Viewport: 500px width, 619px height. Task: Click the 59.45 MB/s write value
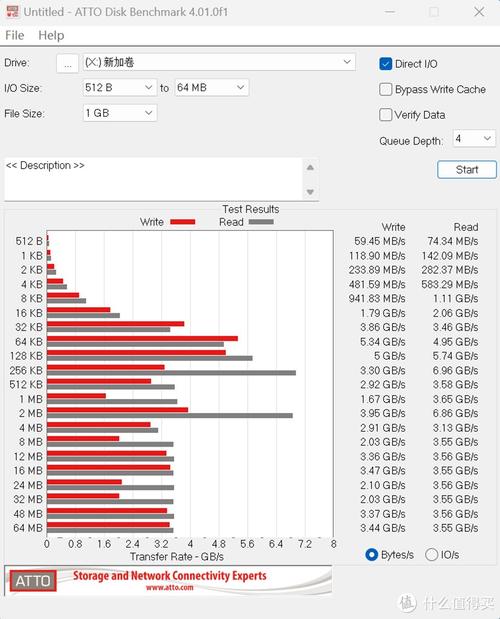click(380, 241)
